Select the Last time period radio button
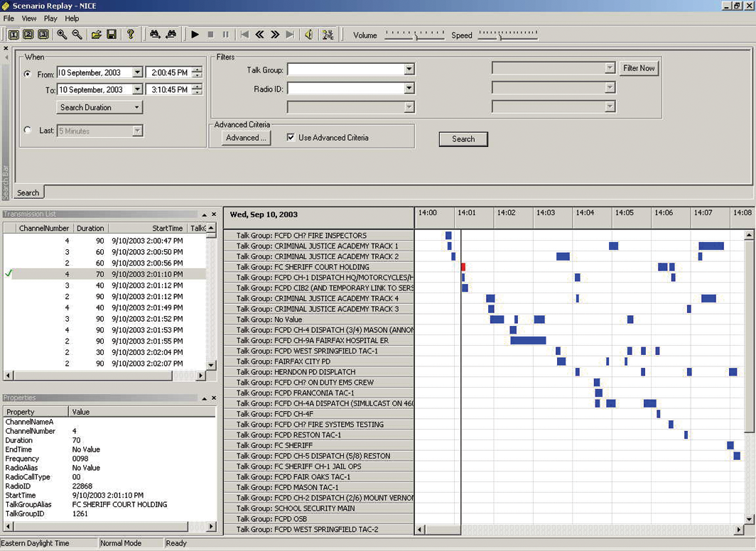756x551 pixels. 28,131
